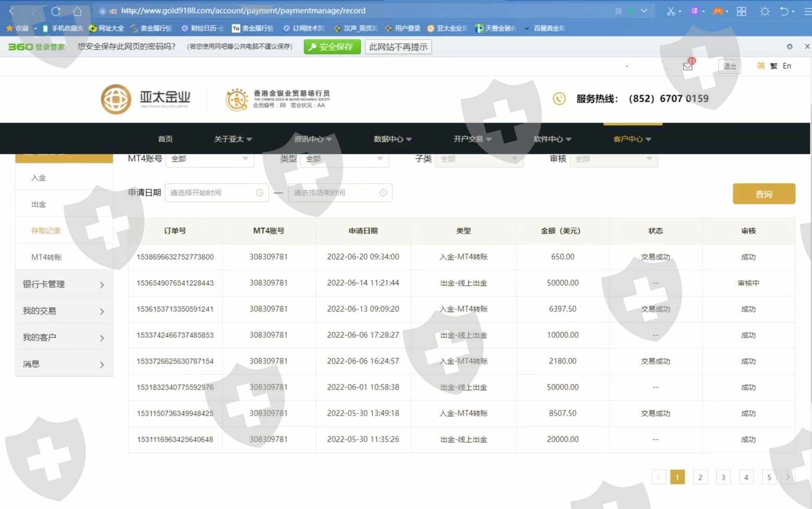Open the 关于亚太 navigation menu
The height and width of the screenshot is (509, 812).
tap(233, 139)
